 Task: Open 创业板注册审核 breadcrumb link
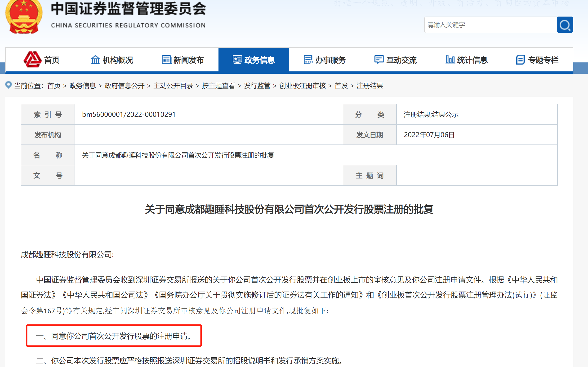(303, 86)
